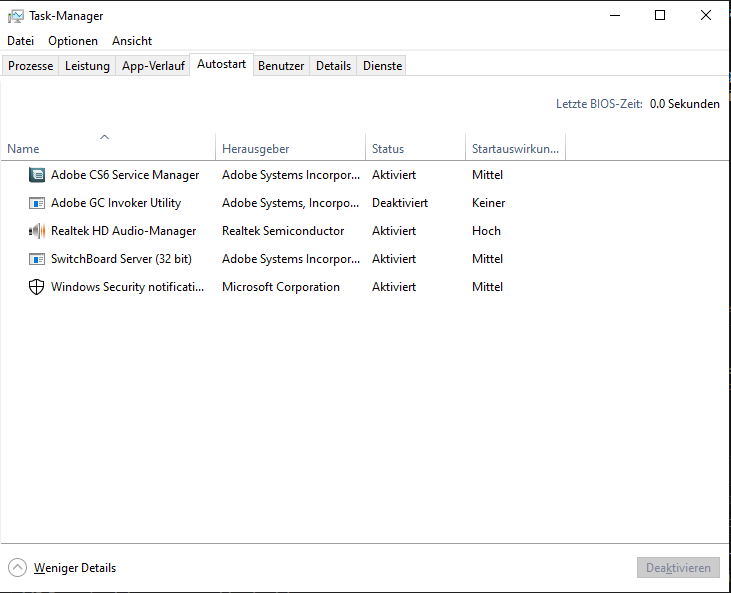Click the Letzte BIOS-Zeit label
The height and width of the screenshot is (593, 731).
point(599,103)
